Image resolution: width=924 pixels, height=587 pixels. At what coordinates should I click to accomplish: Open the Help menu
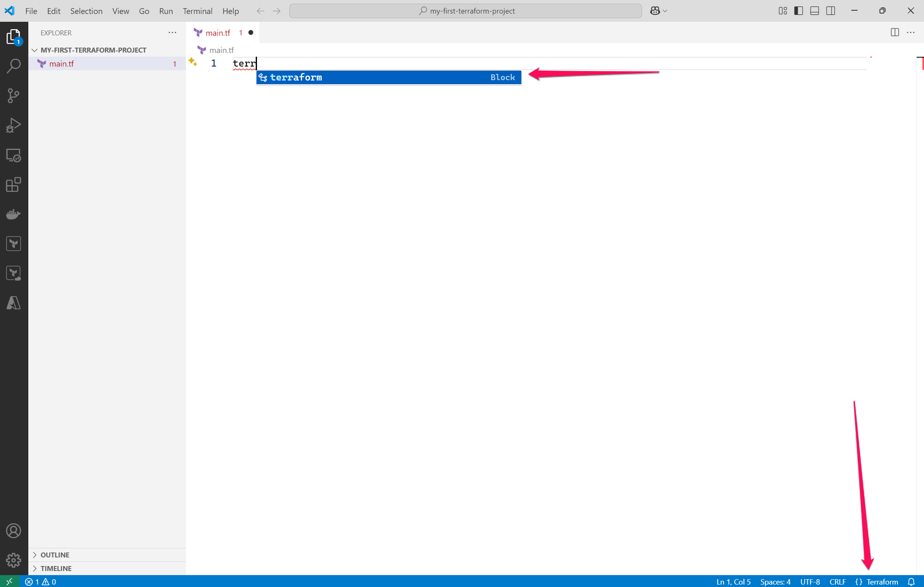click(x=230, y=11)
